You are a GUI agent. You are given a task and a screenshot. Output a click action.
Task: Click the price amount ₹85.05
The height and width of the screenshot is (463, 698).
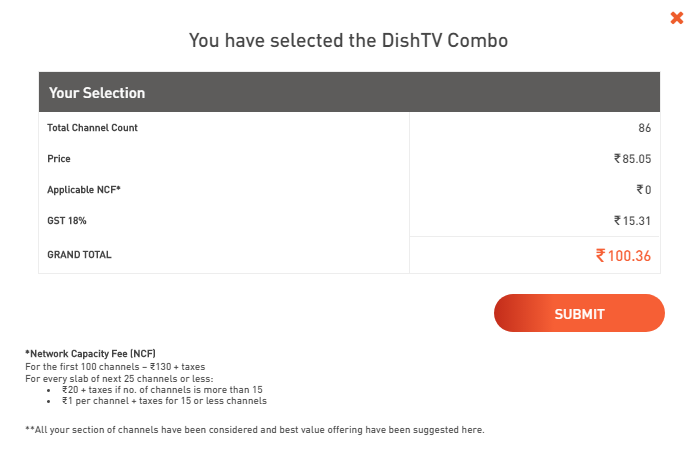tap(632, 159)
